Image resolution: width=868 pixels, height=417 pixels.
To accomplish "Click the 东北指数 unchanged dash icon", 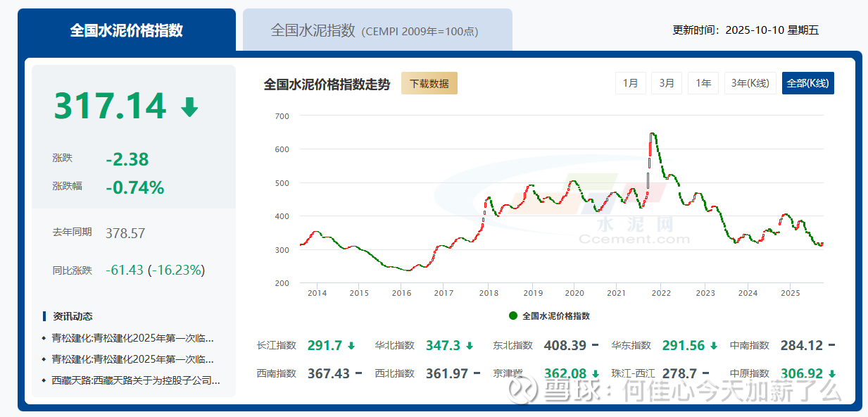I will point(596,346).
